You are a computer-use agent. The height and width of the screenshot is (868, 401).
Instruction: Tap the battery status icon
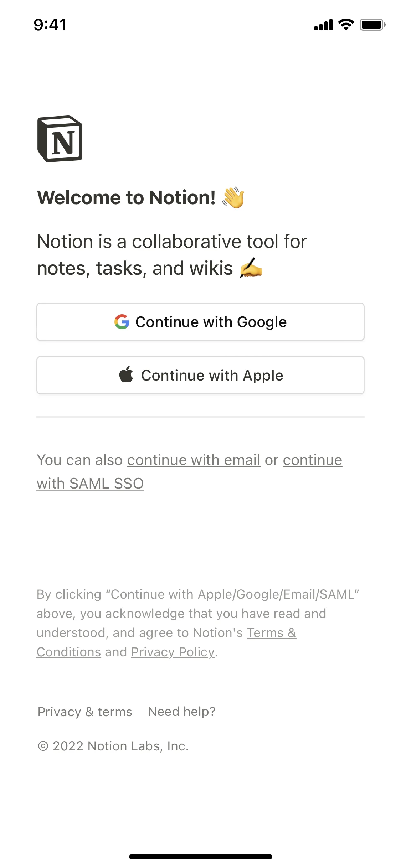(372, 25)
